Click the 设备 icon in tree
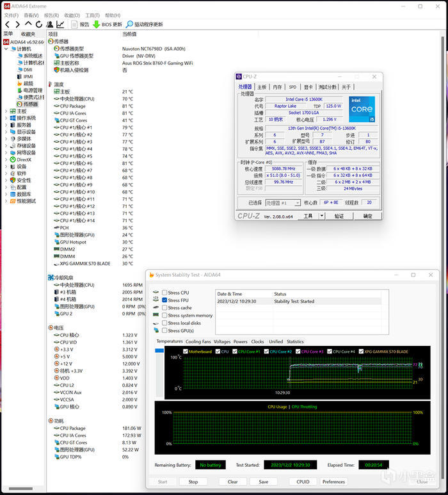Viewport: 448px width, 495px height. click(13, 166)
